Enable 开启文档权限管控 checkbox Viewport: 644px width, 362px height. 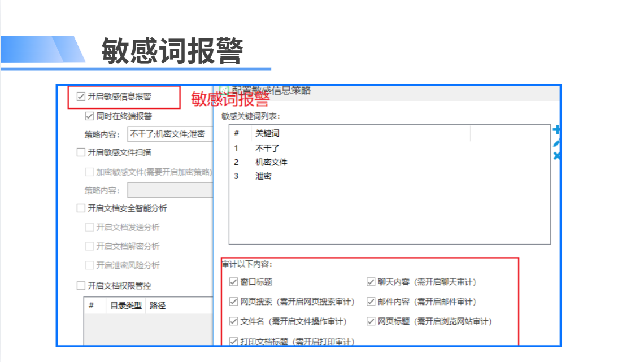[x=81, y=286]
